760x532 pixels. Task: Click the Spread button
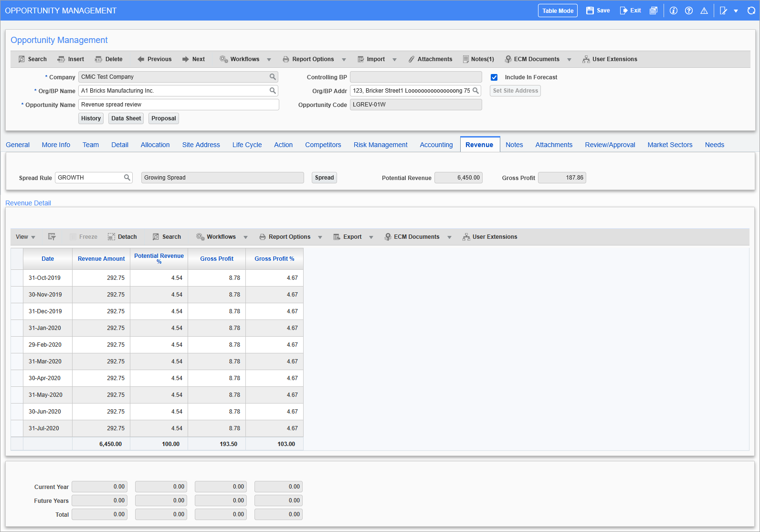tap(324, 178)
